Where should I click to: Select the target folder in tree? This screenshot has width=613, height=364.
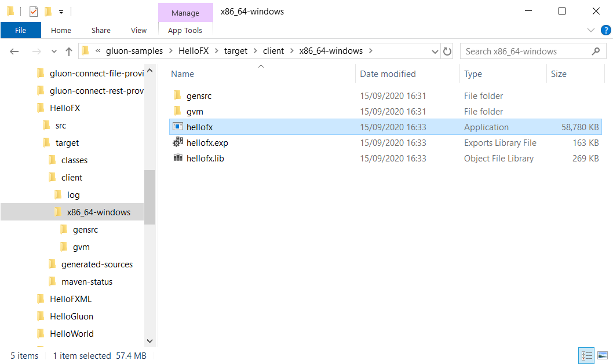coord(67,143)
